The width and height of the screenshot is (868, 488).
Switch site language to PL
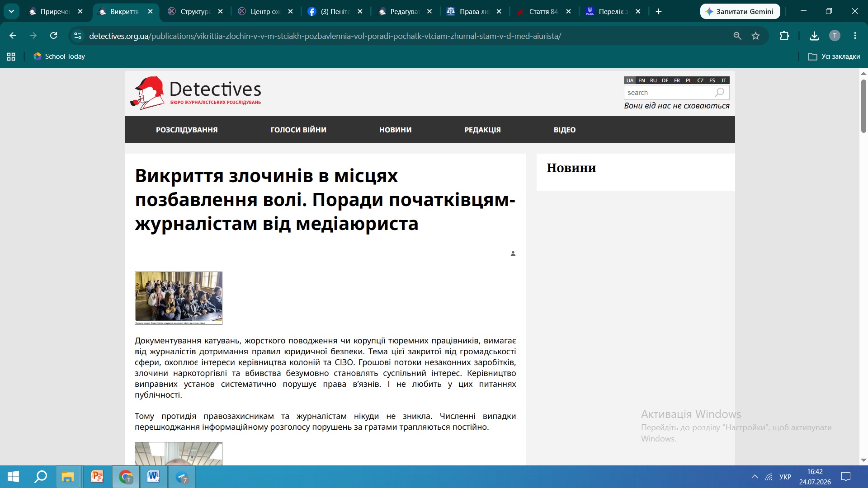[x=689, y=80]
